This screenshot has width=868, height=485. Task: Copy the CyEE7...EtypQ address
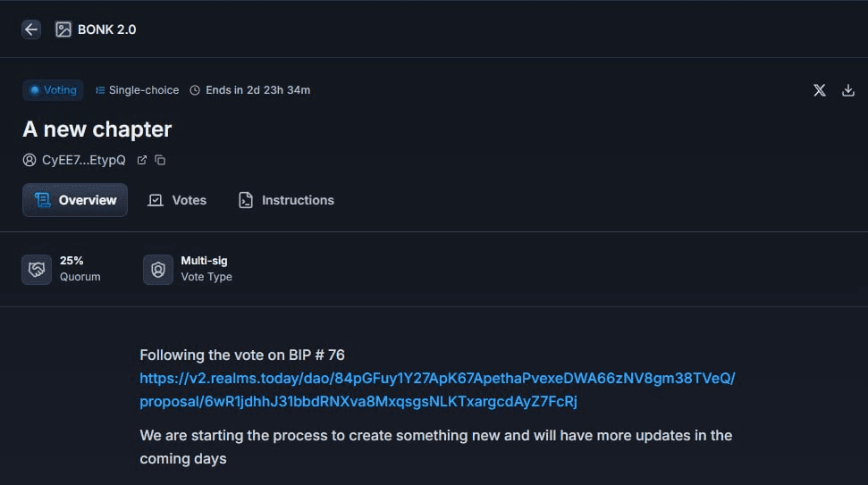160,160
